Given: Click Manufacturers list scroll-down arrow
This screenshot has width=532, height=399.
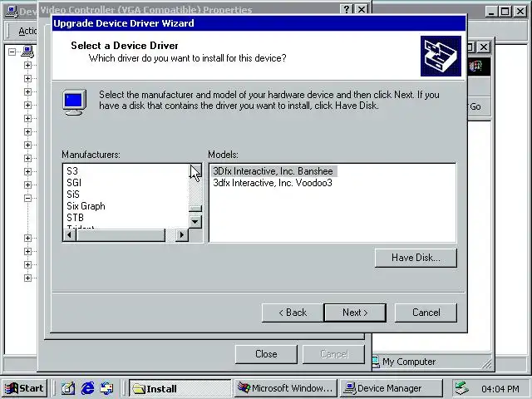Looking at the screenshot, I should pos(195,222).
